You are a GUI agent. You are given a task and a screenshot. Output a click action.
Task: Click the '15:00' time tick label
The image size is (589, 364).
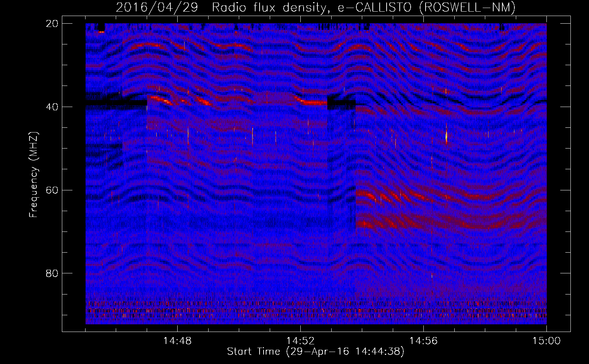pos(546,341)
